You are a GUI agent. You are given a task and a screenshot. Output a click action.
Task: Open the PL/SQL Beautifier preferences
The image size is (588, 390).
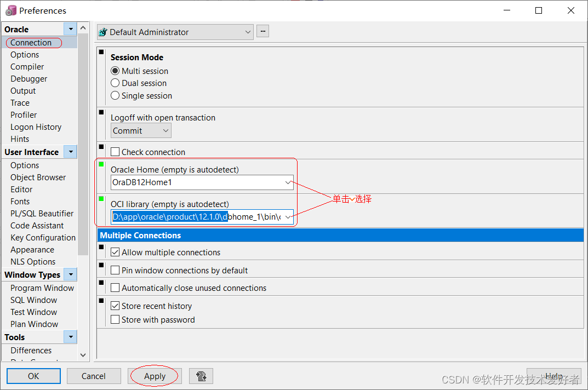pos(42,214)
